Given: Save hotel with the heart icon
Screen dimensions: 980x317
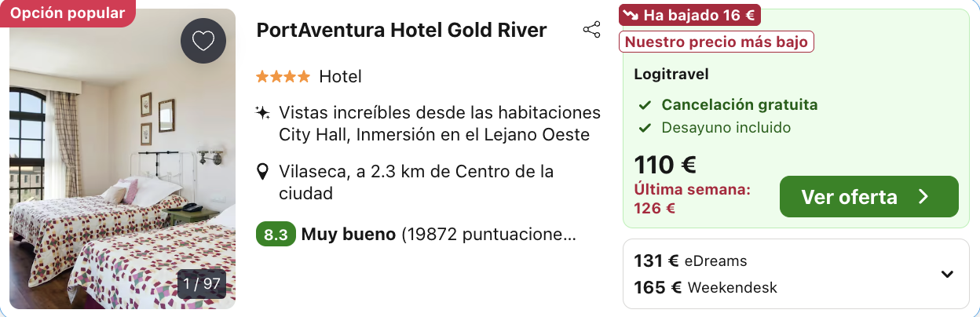Looking at the screenshot, I should click(203, 41).
